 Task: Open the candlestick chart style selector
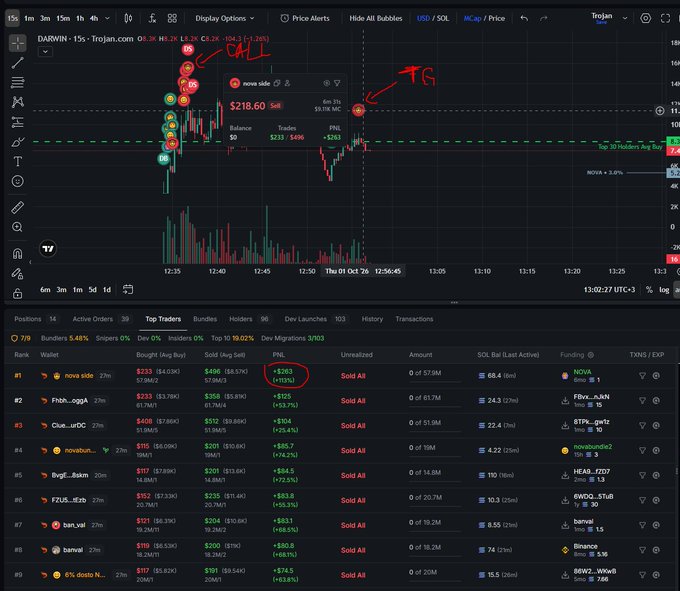[128, 18]
